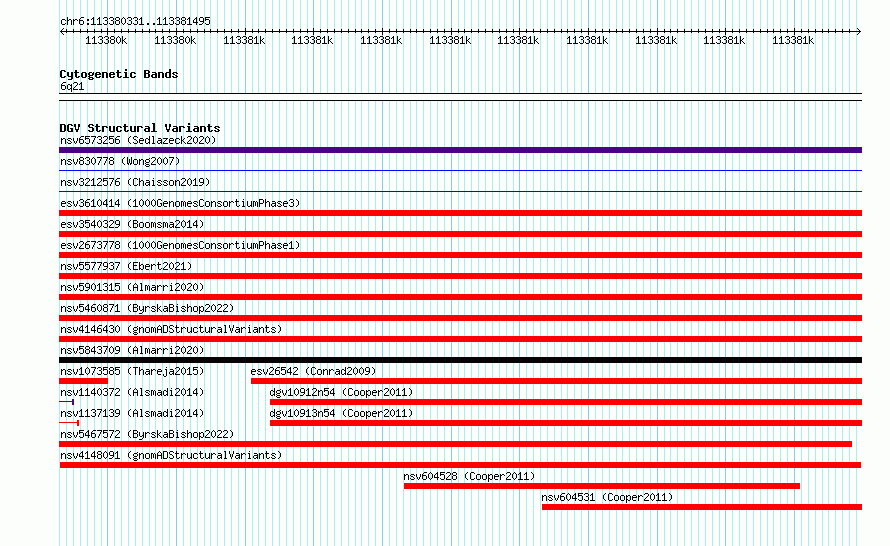This screenshot has height=546, width=890.
Task: Click the red bar under nsv4146430
Action: coord(460,339)
